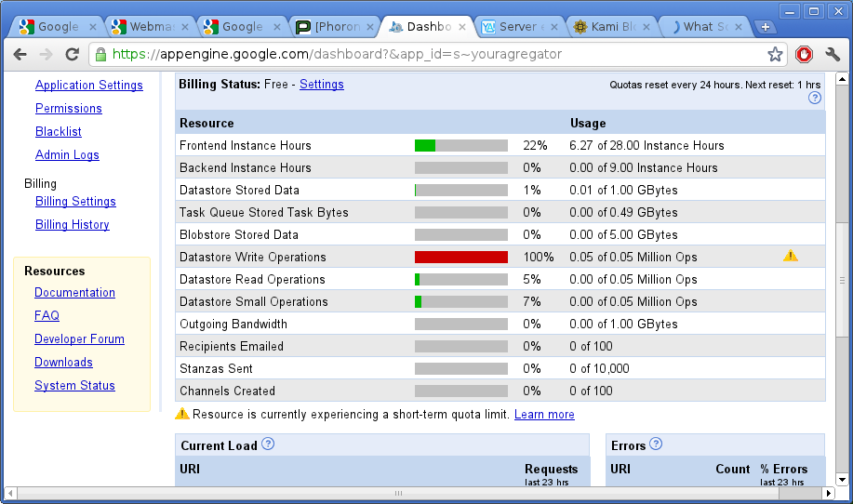Close the Dashboard tab
Viewport: 853px width, 504px height.
tap(462, 27)
